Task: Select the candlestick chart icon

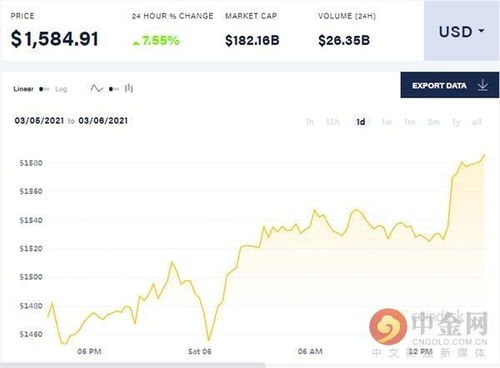Action: pyautogui.click(x=129, y=88)
